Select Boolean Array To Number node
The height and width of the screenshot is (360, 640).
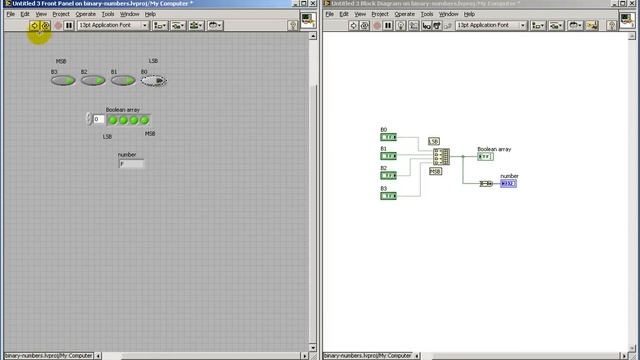tap(486, 184)
